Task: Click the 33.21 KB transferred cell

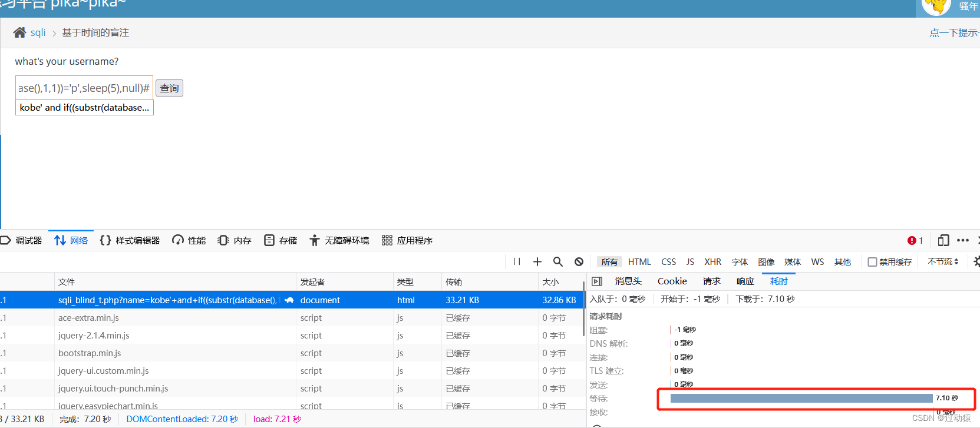Action: 463,300
